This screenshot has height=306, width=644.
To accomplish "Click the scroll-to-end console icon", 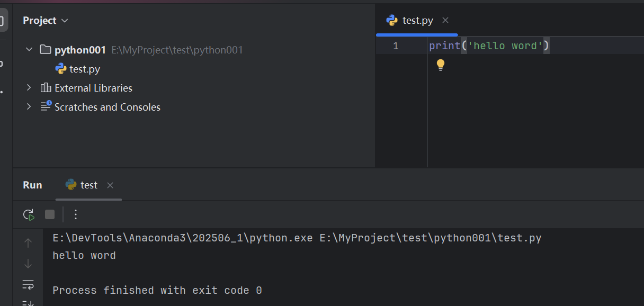I will [x=28, y=303].
